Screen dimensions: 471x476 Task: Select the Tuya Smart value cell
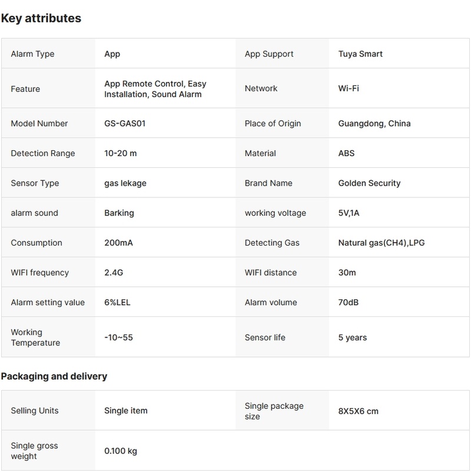[360, 54]
